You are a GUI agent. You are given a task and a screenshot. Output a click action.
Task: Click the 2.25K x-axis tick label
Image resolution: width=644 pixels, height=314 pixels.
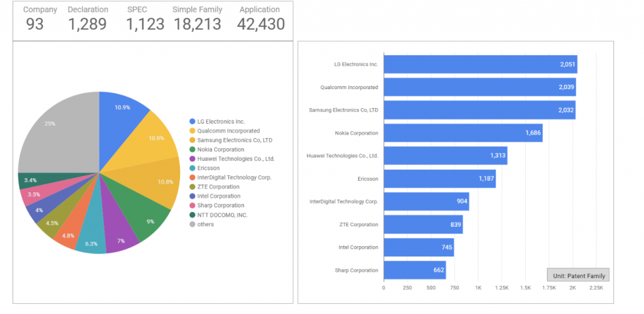click(x=596, y=288)
